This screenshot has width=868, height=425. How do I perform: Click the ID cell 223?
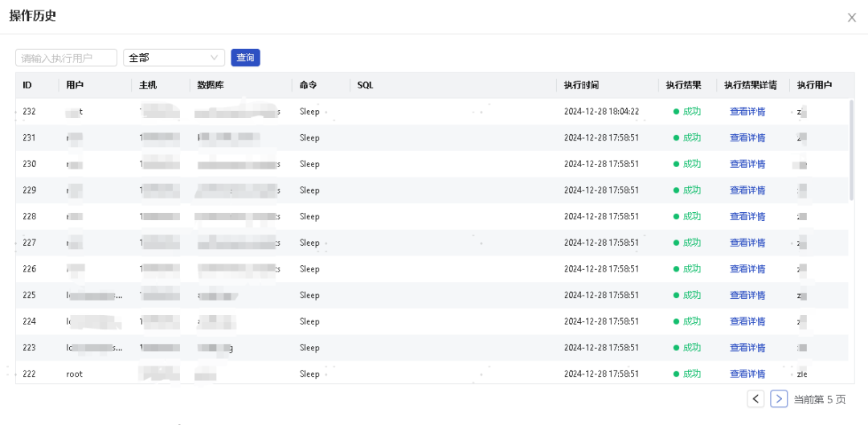[x=30, y=348]
